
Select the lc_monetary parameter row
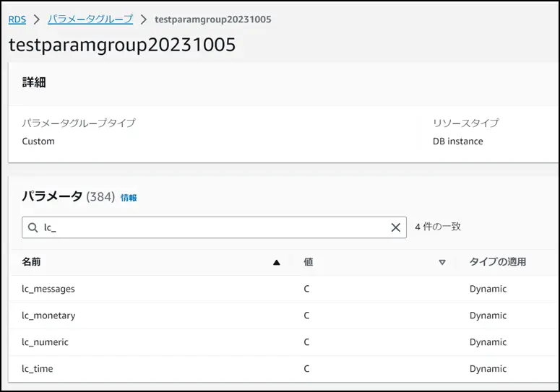tap(283, 315)
